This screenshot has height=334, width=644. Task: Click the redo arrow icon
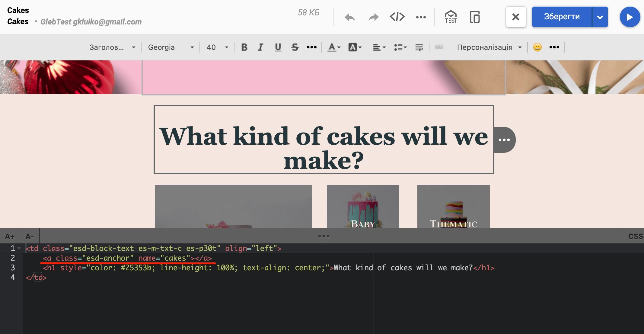click(373, 17)
